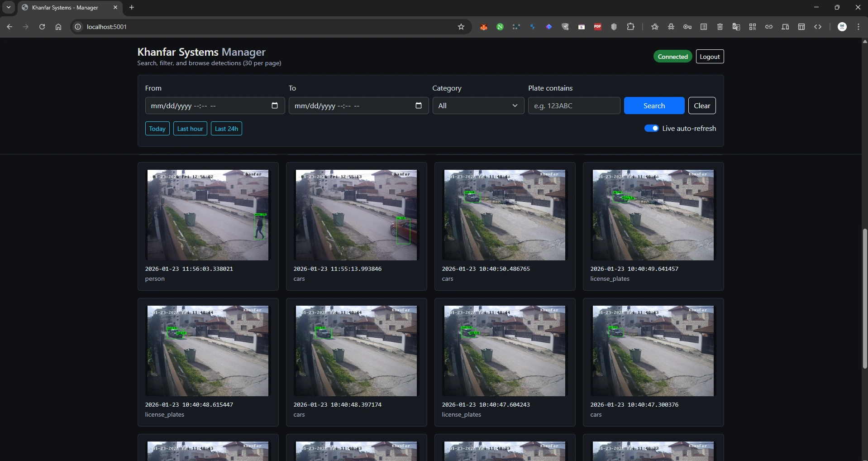This screenshot has height=461, width=868.
Task: Open the blue lightning extension icon
Action: coord(533,27)
